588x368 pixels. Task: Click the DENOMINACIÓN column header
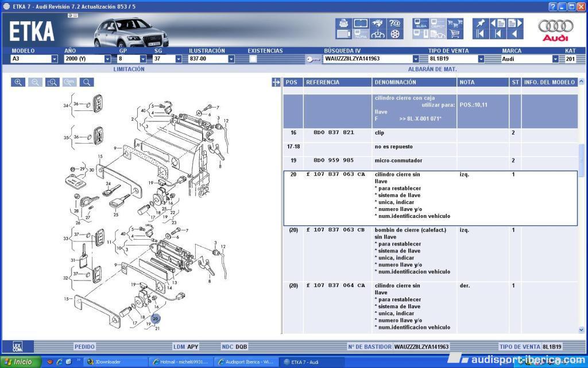point(415,82)
